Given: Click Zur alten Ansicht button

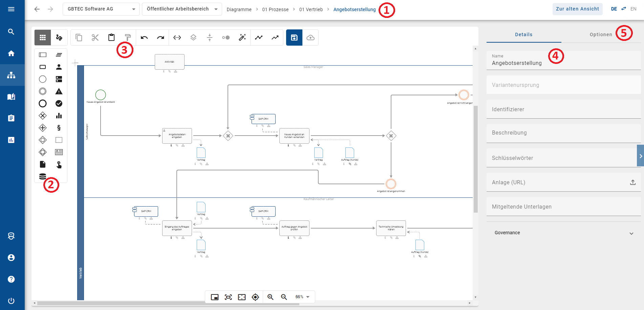Looking at the screenshot, I should (x=578, y=9).
